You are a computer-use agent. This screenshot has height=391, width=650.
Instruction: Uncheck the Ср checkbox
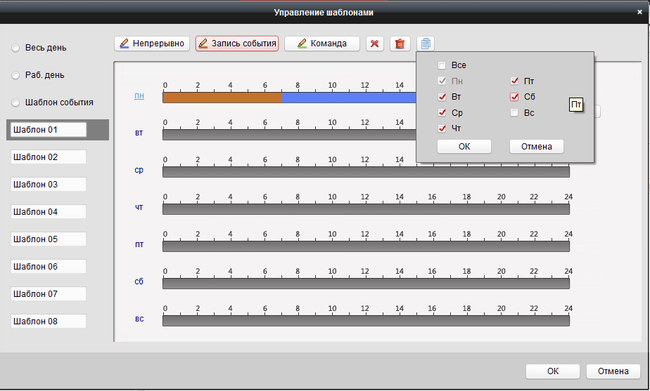tap(442, 113)
